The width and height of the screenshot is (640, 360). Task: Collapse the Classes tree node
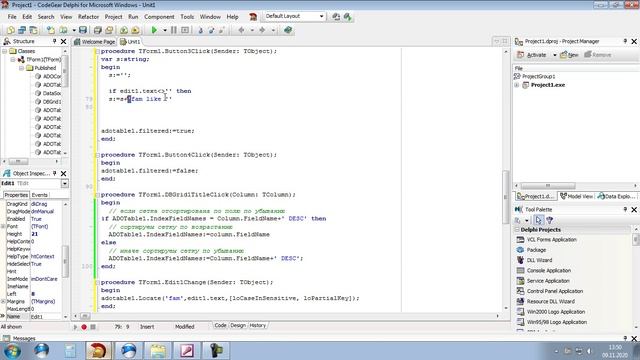(x=4, y=51)
